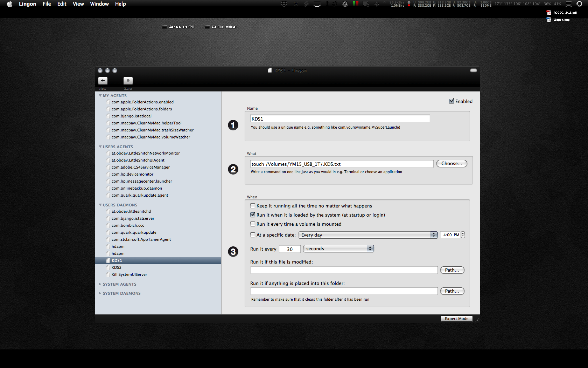Open the Every day date dropdown
This screenshot has height=368, width=588.
point(368,235)
